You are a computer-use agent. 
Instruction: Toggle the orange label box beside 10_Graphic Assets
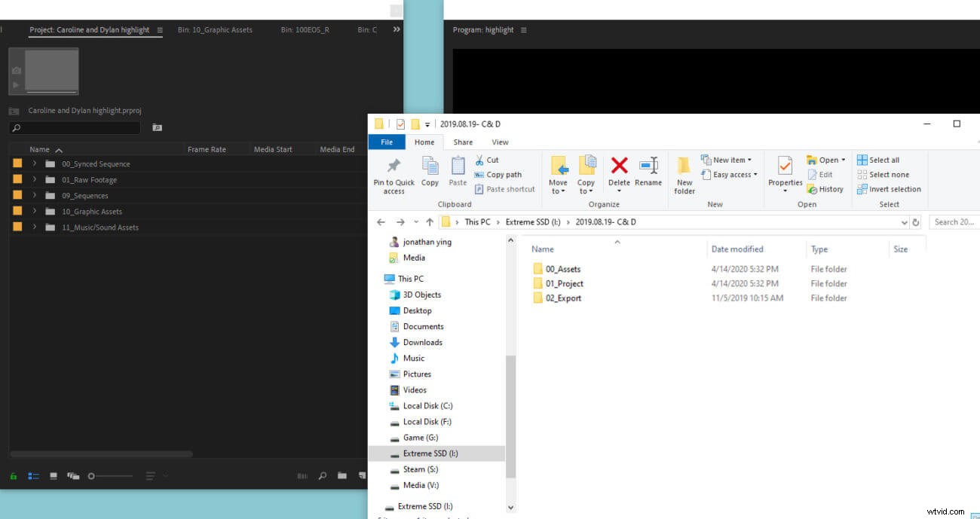pyautogui.click(x=17, y=211)
